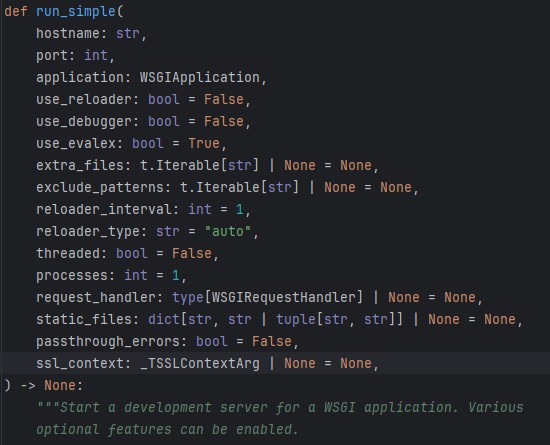The height and width of the screenshot is (445, 550).
Task: Click exclude_patterns parameter name
Action: coord(100,188)
